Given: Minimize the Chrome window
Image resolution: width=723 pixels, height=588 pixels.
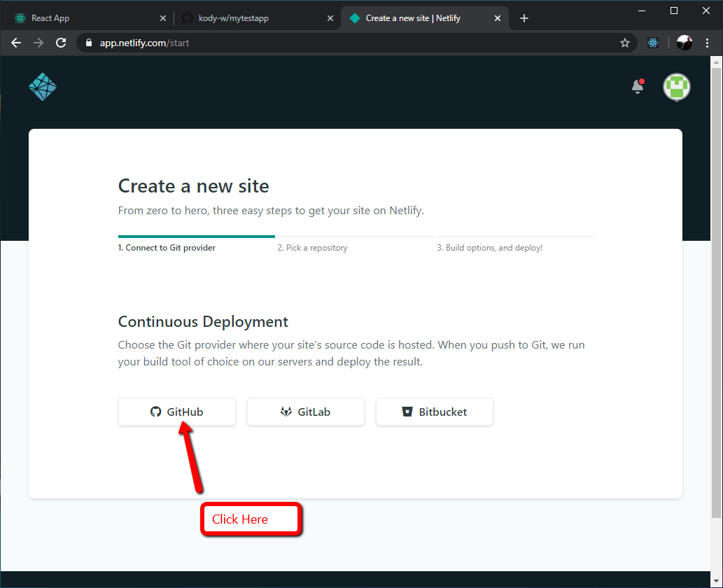Looking at the screenshot, I should coord(641,10).
